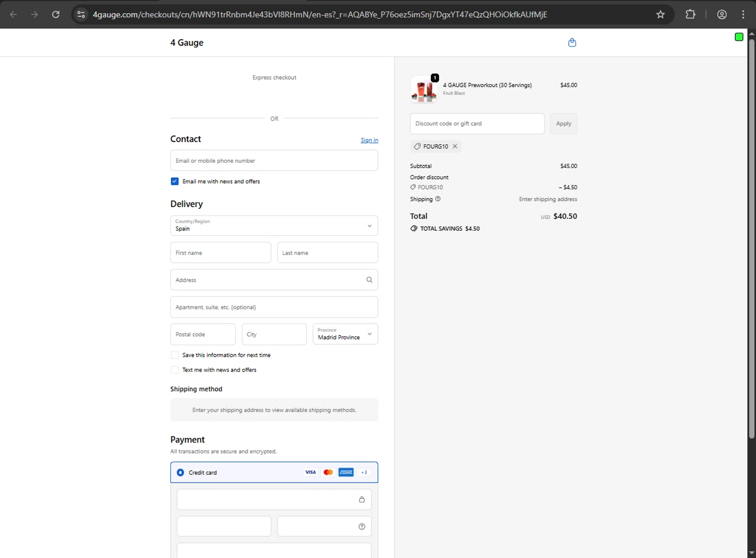Click the security code help icon

[362, 526]
